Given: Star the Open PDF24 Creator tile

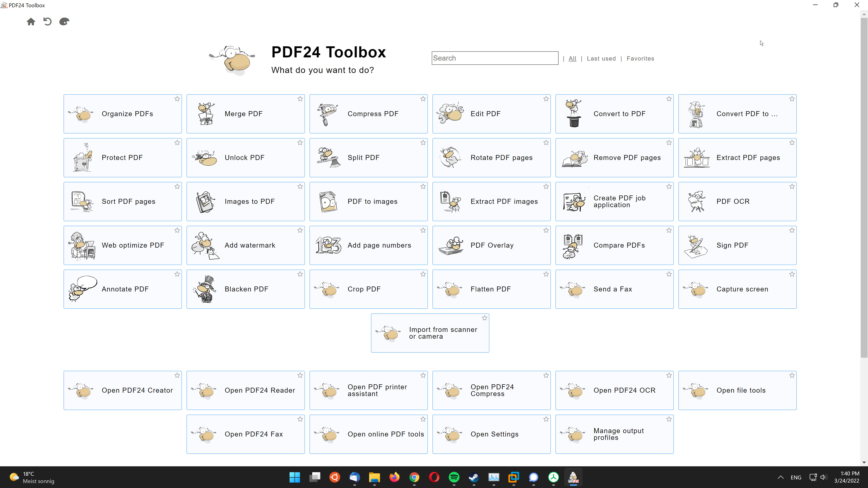Looking at the screenshot, I should click(x=177, y=375).
